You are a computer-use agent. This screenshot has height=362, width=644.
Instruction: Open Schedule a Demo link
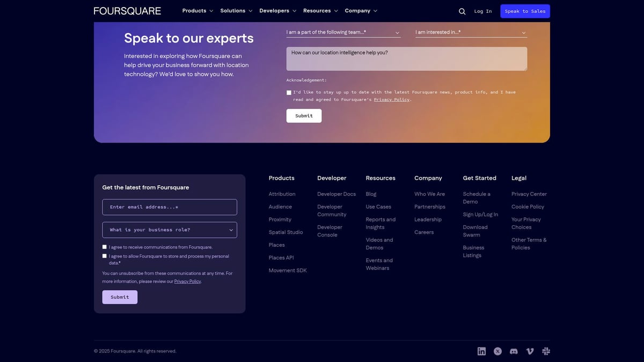477,198
